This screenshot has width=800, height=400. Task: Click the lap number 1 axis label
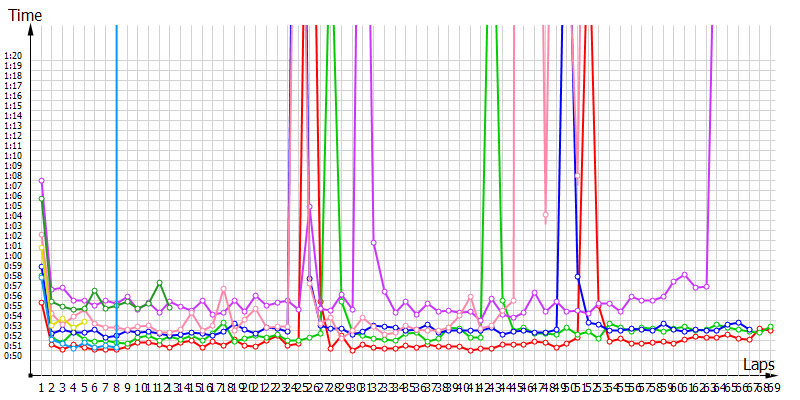(41, 387)
